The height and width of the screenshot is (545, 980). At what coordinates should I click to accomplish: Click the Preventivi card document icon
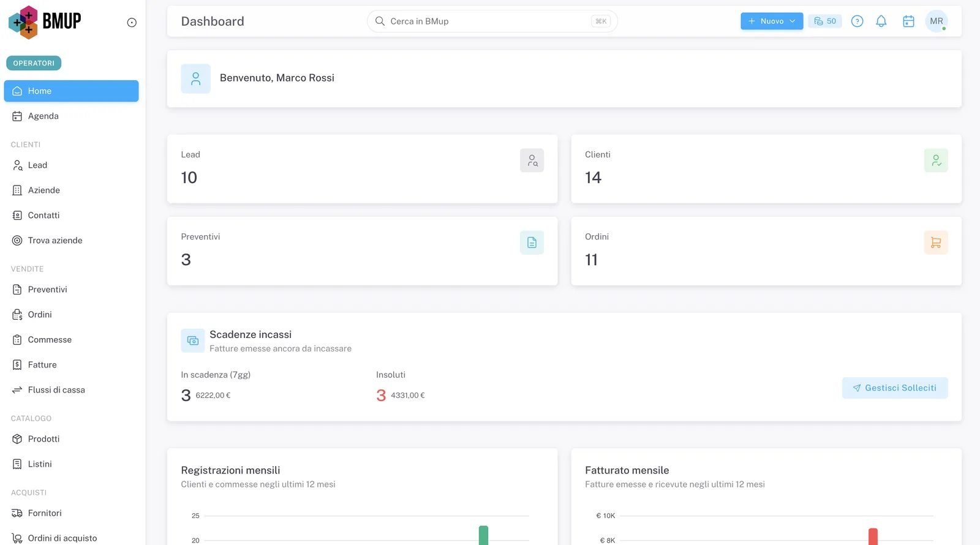[x=532, y=242]
